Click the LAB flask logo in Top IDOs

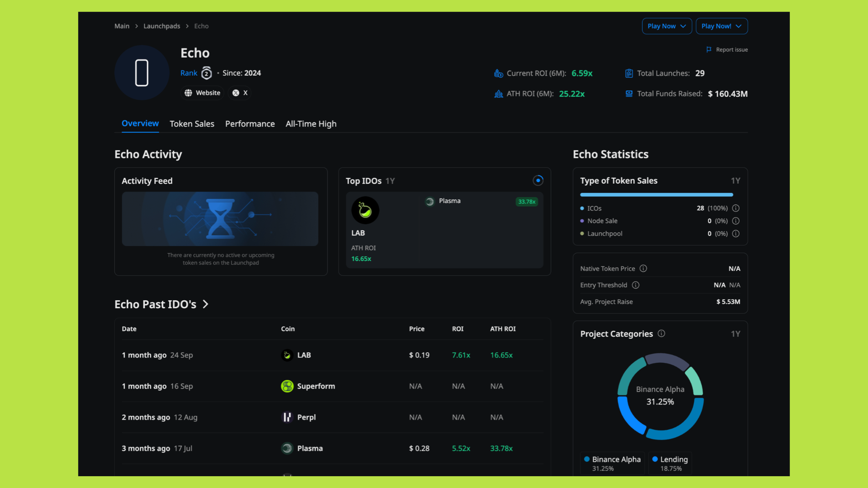pyautogui.click(x=365, y=210)
